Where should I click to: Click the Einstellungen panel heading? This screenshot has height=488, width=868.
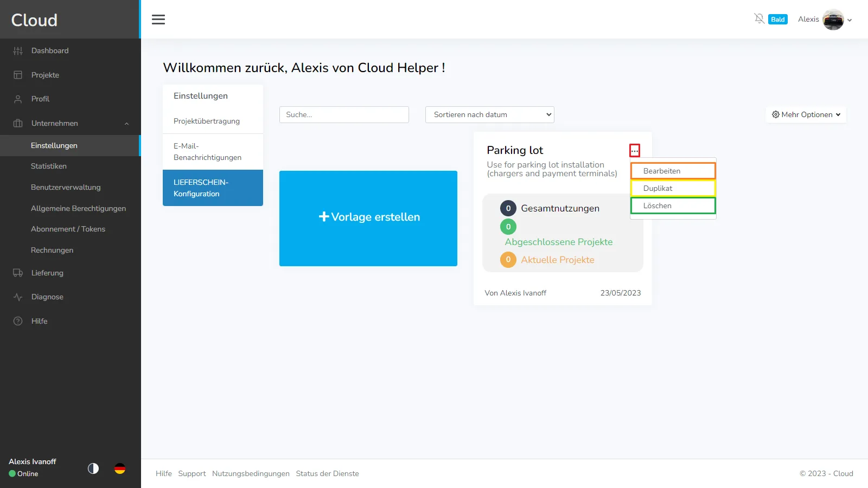tap(201, 96)
